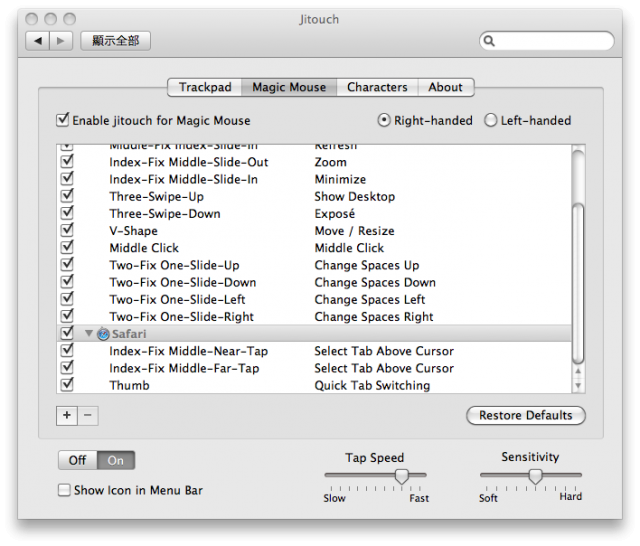640x546 pixels.
Task: Uncheck Index-Fix Middle-Near-Tap checkbox
Action: click(67, 351)
